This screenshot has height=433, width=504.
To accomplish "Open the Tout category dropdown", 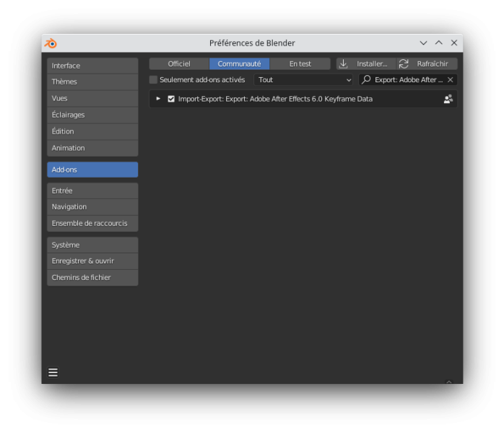I will (x=303, y=79).
